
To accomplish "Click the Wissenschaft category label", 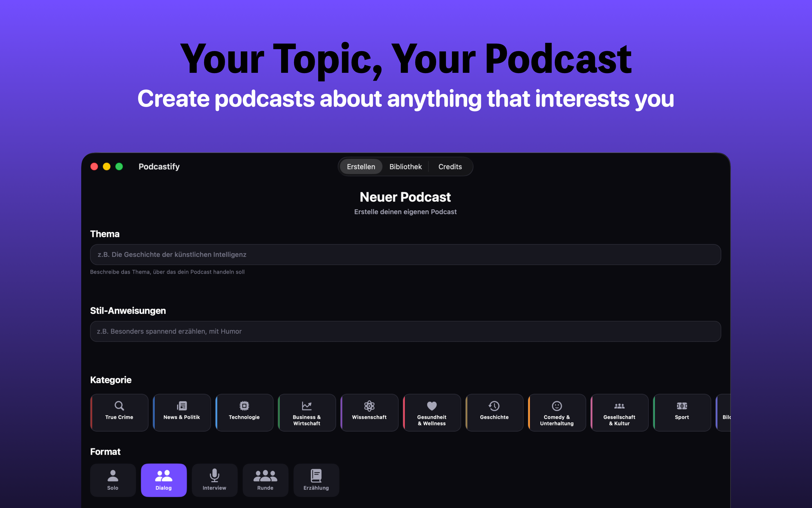I will 369,417.
